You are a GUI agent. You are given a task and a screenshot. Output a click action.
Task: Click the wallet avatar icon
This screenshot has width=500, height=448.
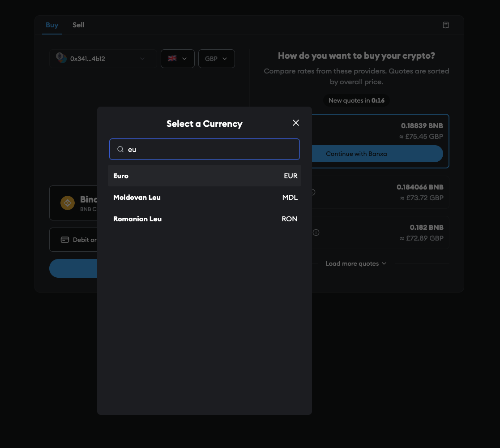point(61,58)
